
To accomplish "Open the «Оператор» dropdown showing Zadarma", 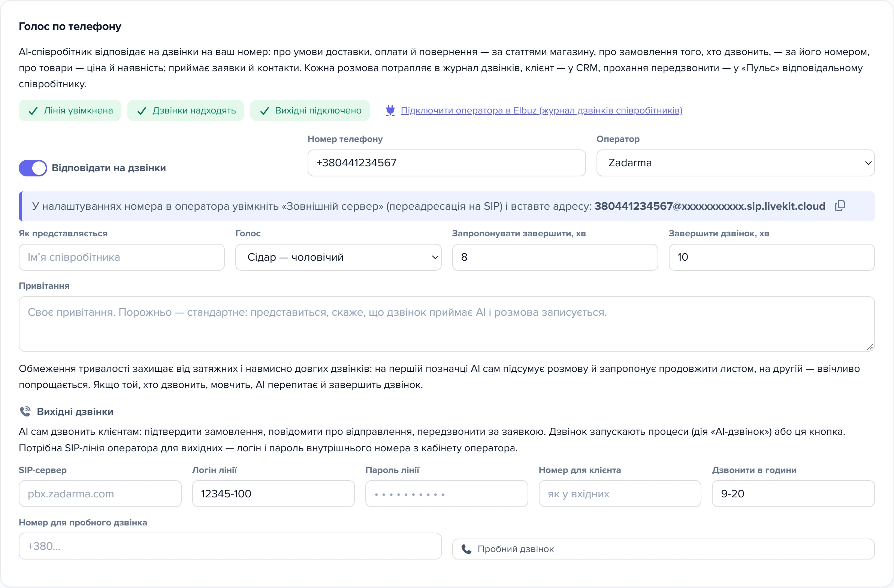I will tap(735, 163).
